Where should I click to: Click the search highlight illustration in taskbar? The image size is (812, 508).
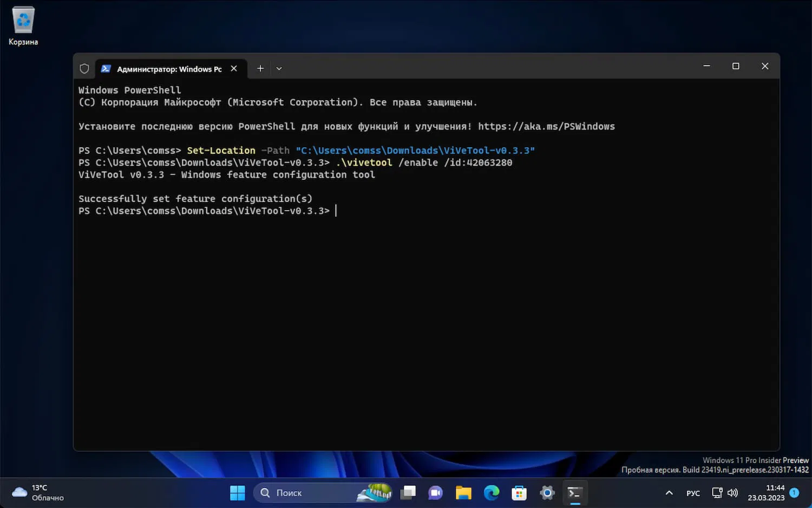(375, 492)
